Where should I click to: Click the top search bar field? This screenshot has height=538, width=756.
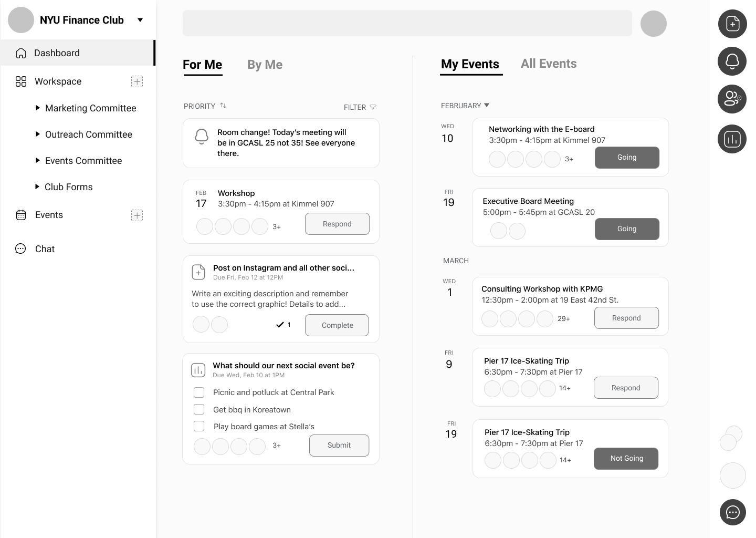click(407, 23)
